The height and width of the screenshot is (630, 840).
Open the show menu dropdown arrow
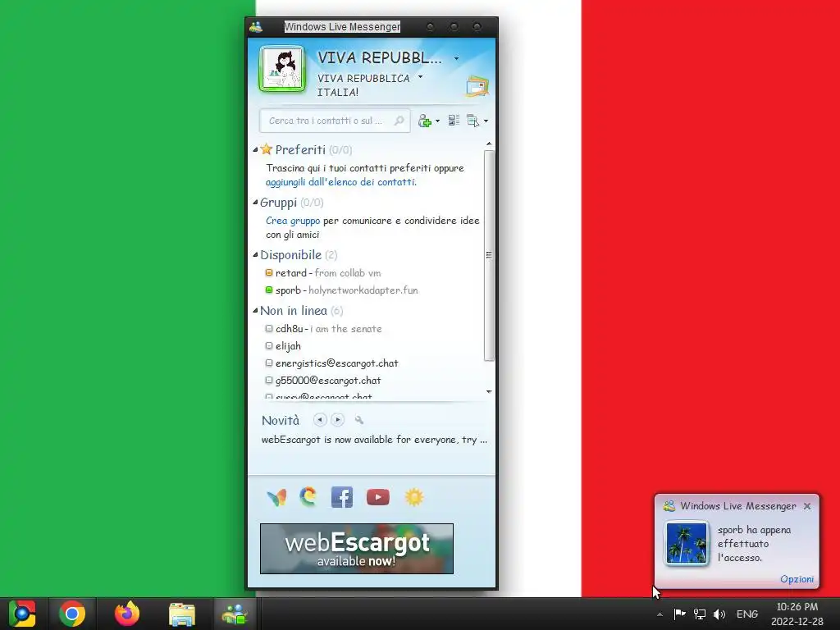pyautogui.click(x=486, y=121)
